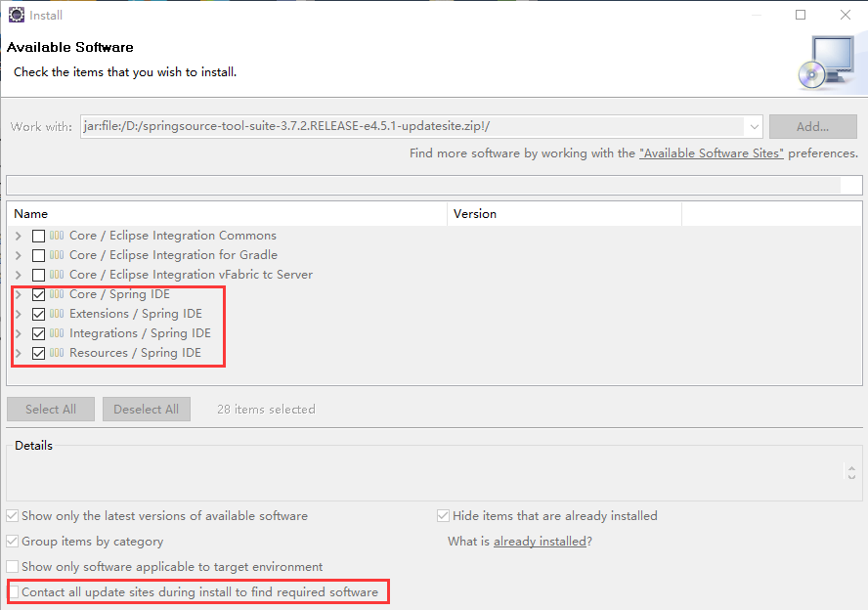Enable Show only software applicable to target environment
The image size is (868, 610).
pyautogui.click(x=12, y=567)
